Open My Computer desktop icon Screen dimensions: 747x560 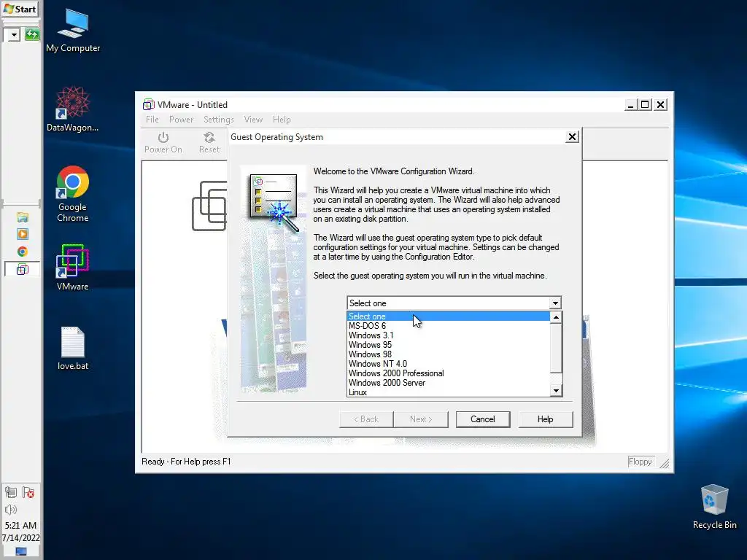[x=73, y=30]
